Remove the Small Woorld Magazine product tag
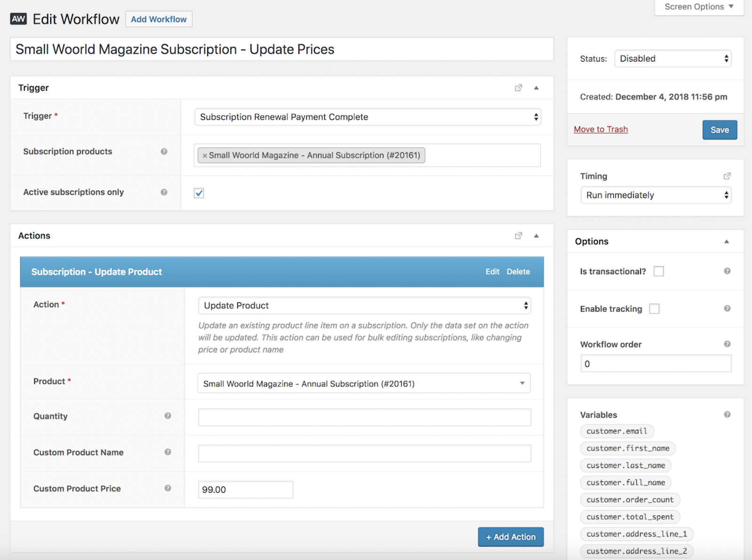Image resolution: width=752 pixels, height=560 pixels. pyautogui.click(x=204, y=156)
